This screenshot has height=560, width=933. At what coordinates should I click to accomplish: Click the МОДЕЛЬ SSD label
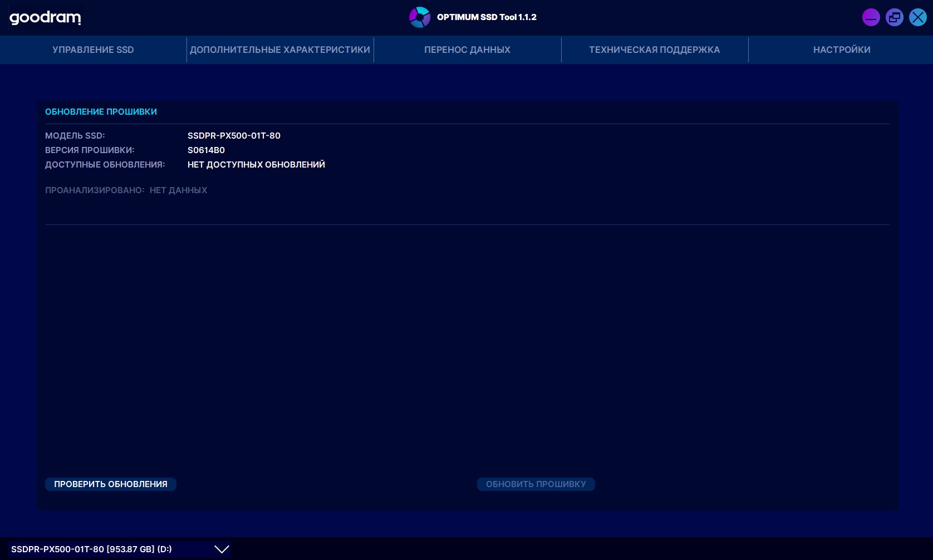(x=75, y=136)
